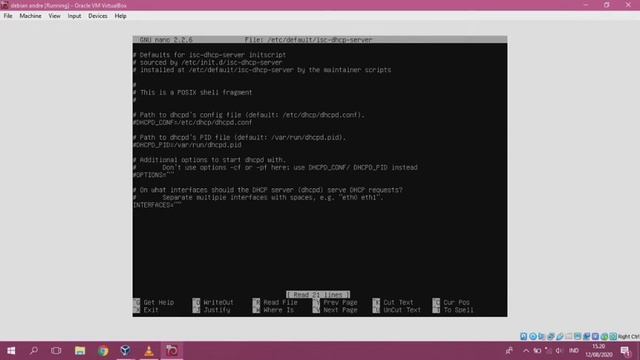Click the hard disk activity status icon
The height and width of the screenshot is (360, 640).
pos(524,336)
